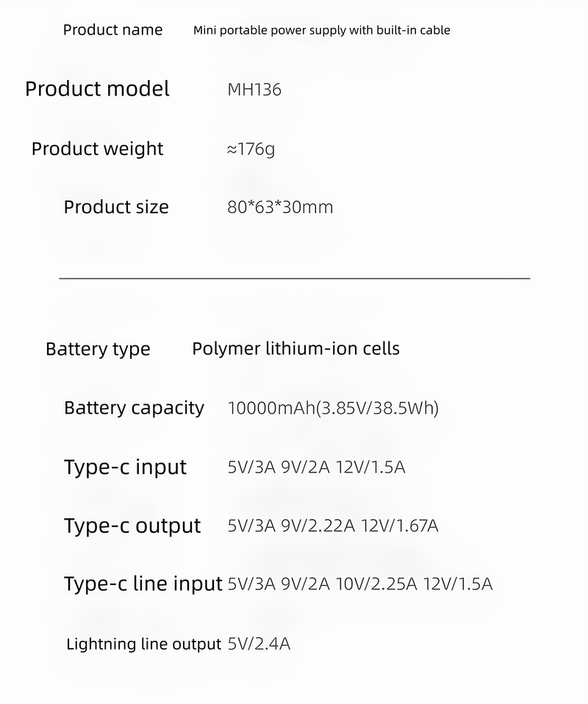Viewport: 588px width, 704px height.
Task: Click the 5V/2.4A Lightning output value
Action: [x=259, y=644]
